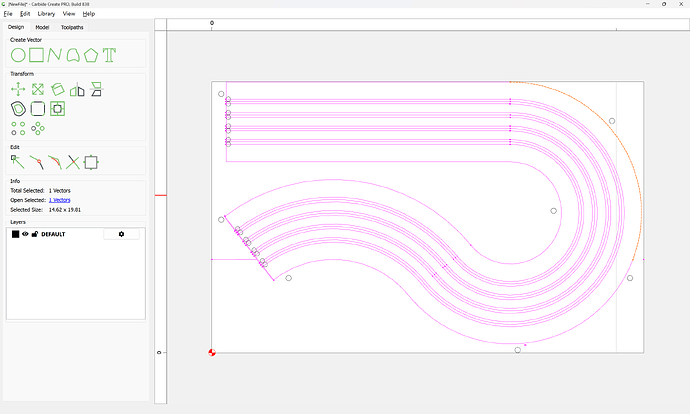
Task: Select the Rectangle vector tool
Action: 36,55
